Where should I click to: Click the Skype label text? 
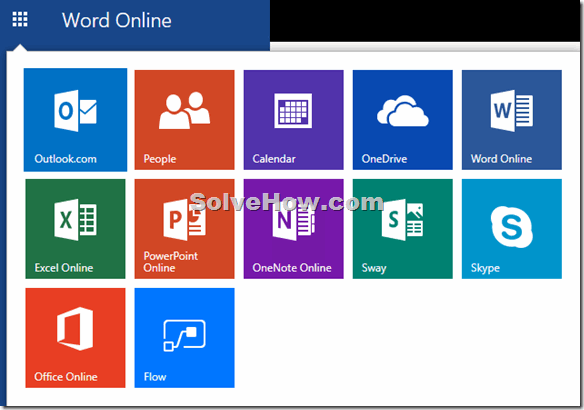(485, 268)
